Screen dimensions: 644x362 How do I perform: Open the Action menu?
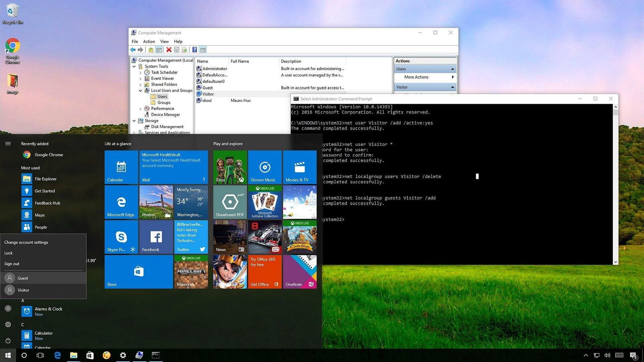click(149, 41)
